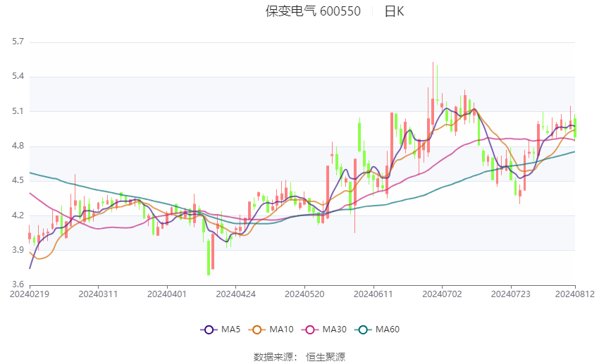The width and height of the screenshot is (599, 364).
Task: Select the 20240702 date axis label
Action: [x=442, y=294]
